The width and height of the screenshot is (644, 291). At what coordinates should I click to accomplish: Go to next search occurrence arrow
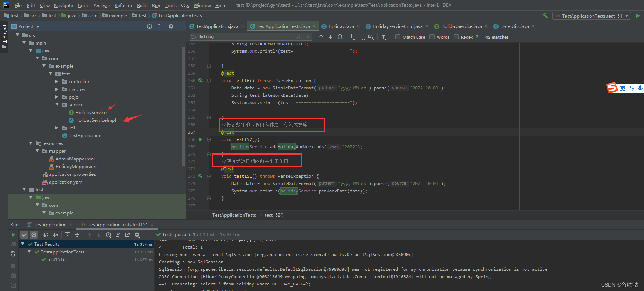click(x=331, y=37)
